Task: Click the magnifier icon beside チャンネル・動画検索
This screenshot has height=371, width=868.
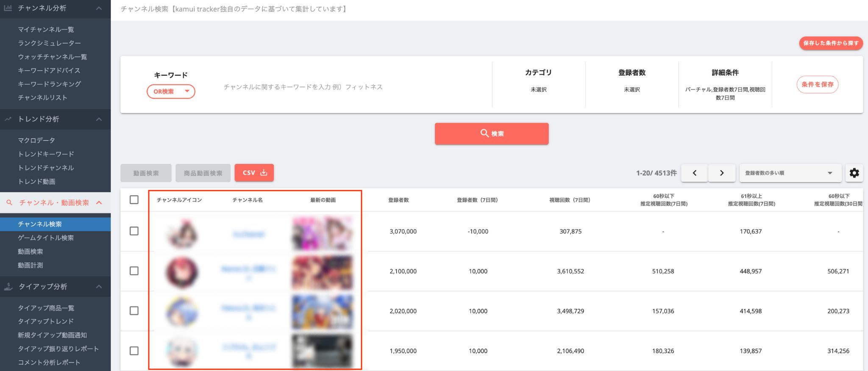Action: click(x=9, y=203)
